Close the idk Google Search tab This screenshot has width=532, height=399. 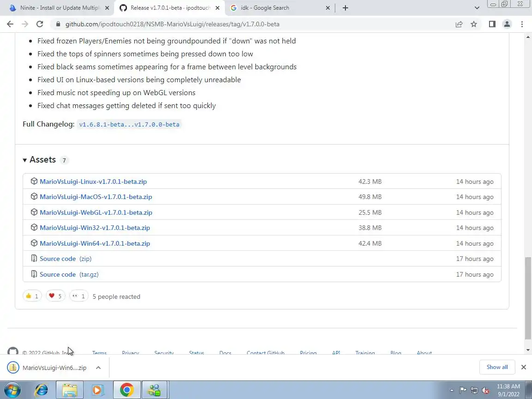pyautogui.click(x=328, y=8)
